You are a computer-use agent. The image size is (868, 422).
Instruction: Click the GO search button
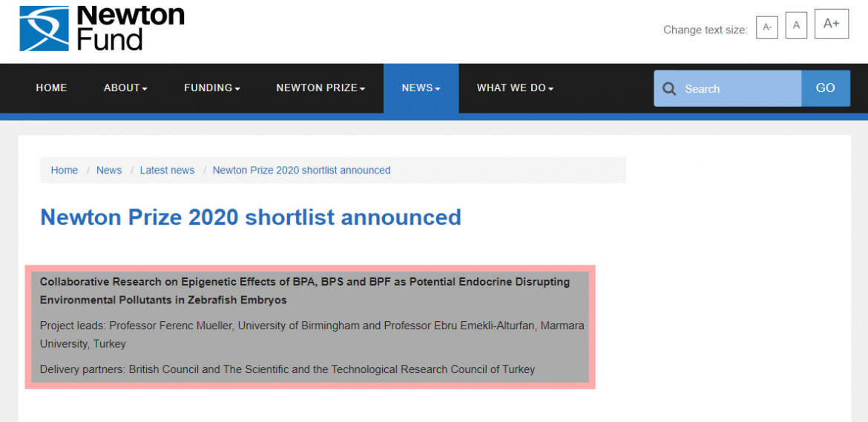coord(826,88)
